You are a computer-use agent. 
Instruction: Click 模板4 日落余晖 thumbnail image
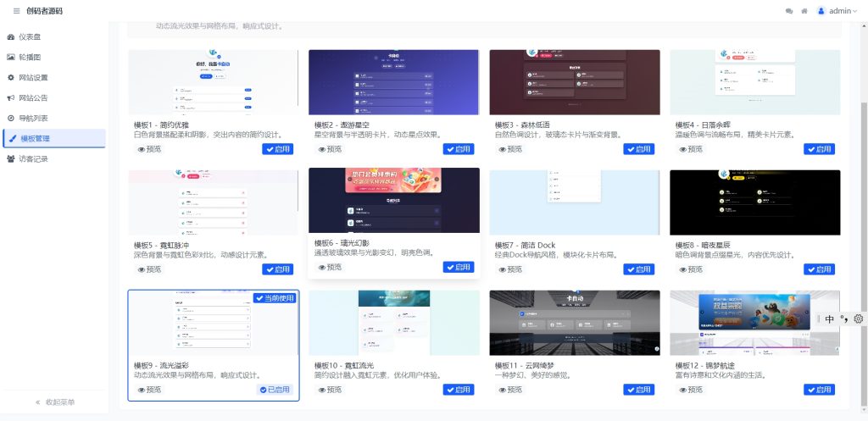[755, 82]
